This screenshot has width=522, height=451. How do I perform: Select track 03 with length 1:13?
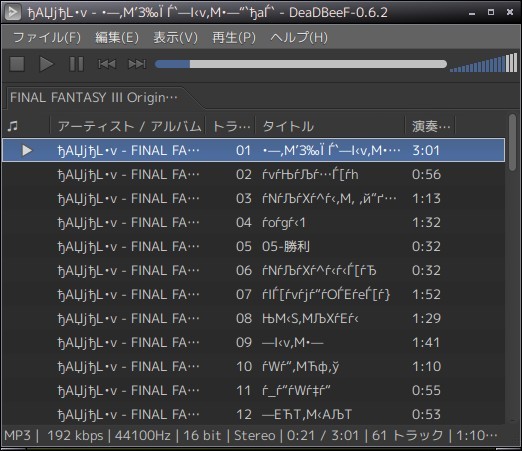254,198
